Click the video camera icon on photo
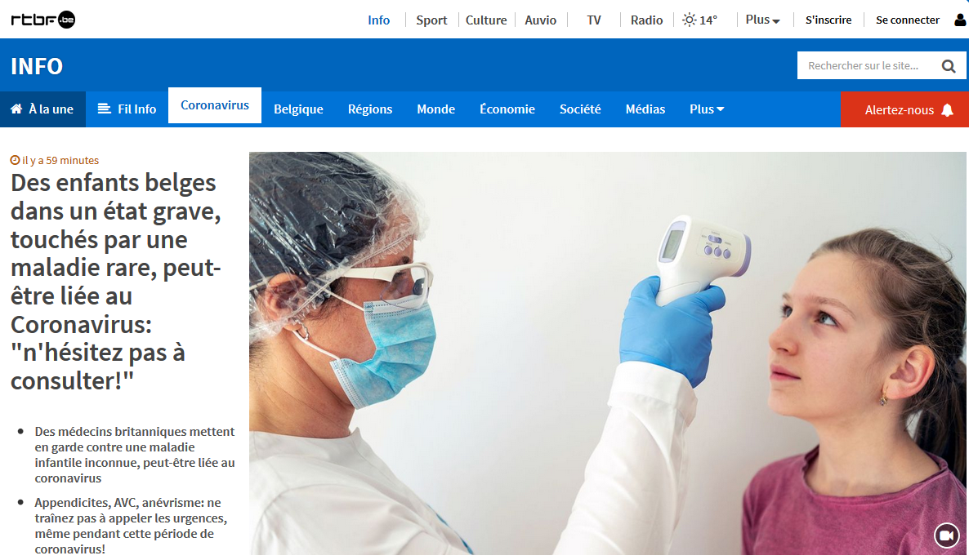This screenshot has height=560, width=969. [946, 536]
